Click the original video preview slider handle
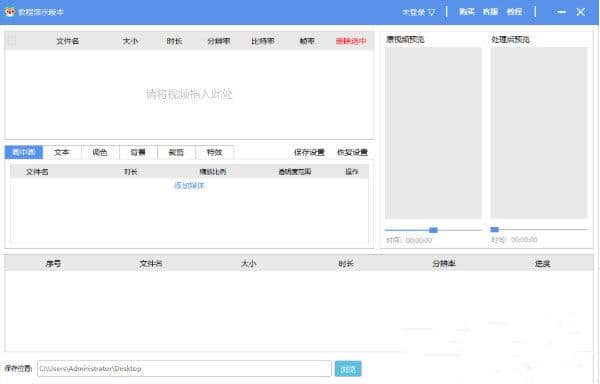This screenshot has width=600, height=384. click(x=433, y=230)
